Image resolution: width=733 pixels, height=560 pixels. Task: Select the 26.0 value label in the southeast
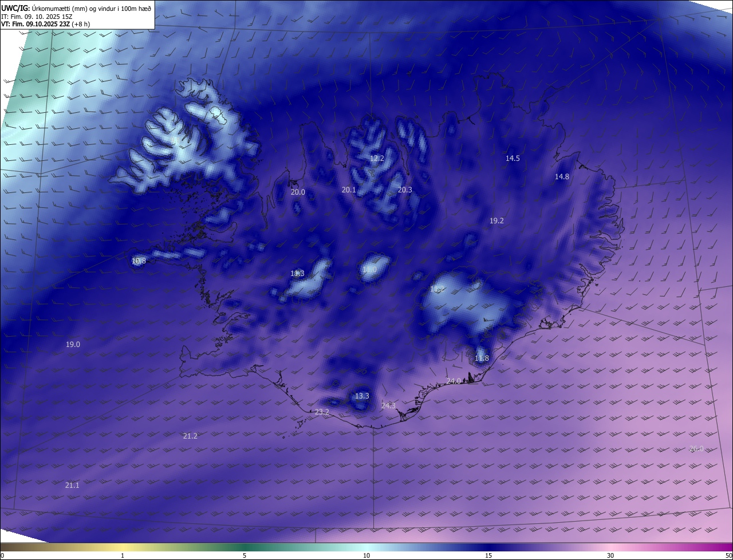coord(696,448)
